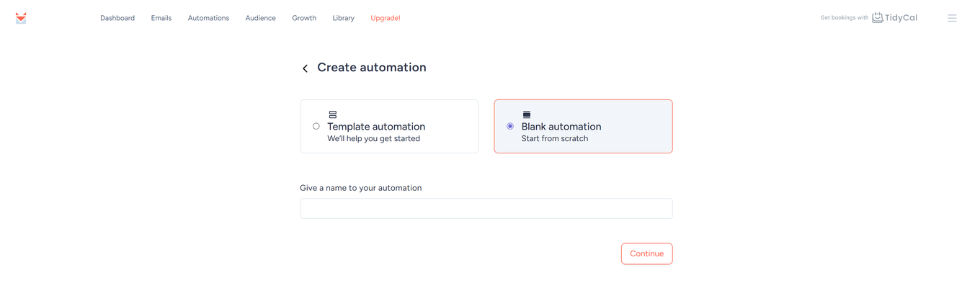Screen dimensions: 980x293
Task: Open the hamburger menu icon
Action: point(952,18)
